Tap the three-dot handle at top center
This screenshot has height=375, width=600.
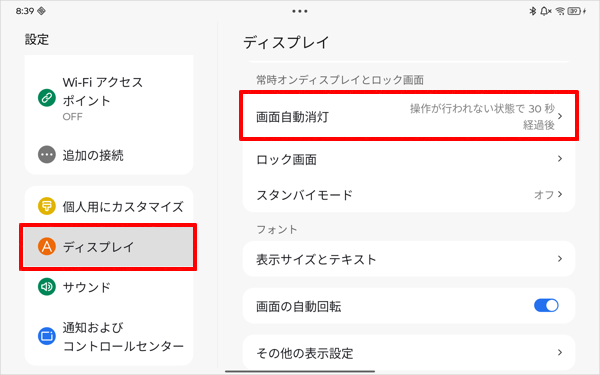click(x=300, y=11)
